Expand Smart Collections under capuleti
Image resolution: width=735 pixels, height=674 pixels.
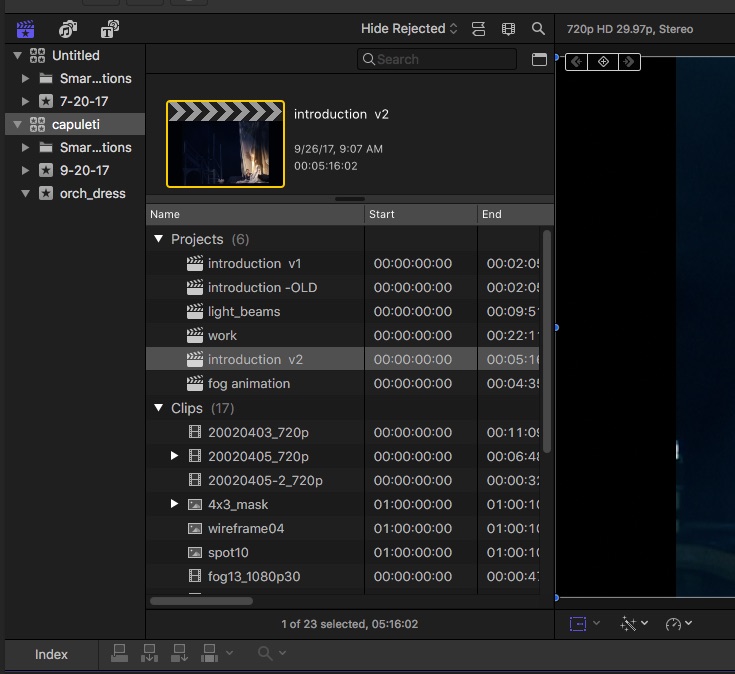[x=25, y=147]
